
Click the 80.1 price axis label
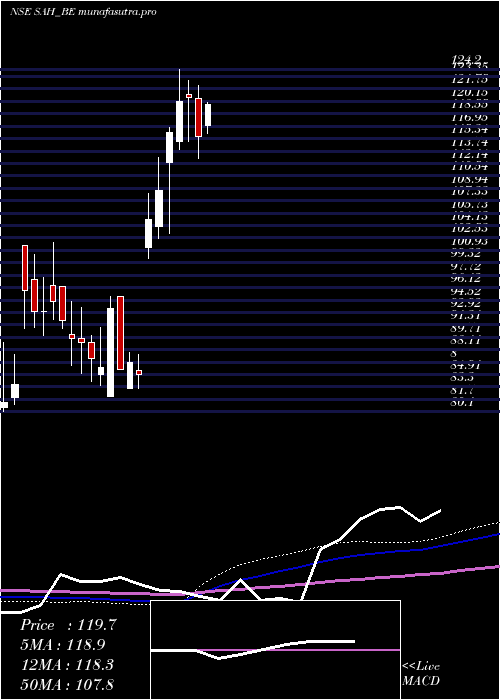464,404
